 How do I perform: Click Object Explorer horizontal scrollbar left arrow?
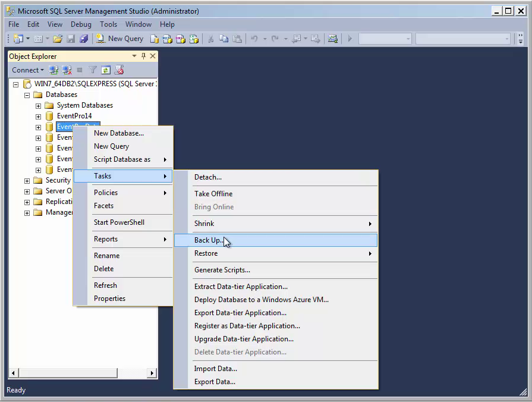13,373
